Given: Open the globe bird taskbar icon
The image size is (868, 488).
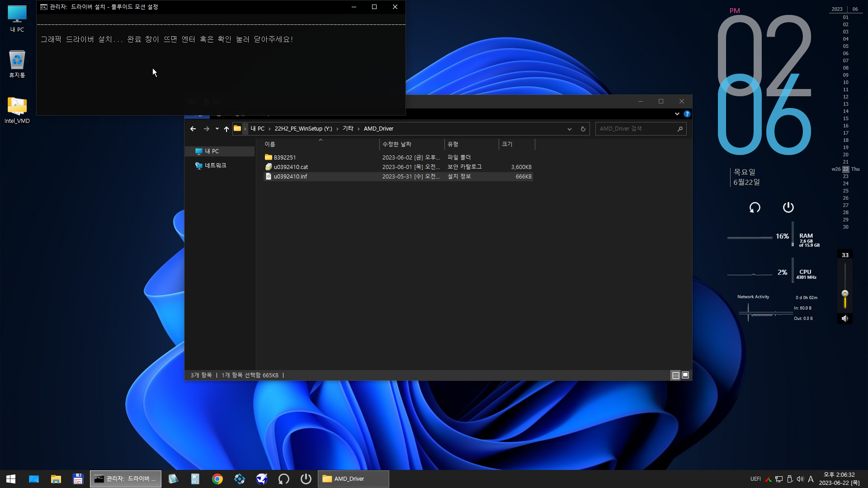Looking at the screenshot, I should click(262, 479).
